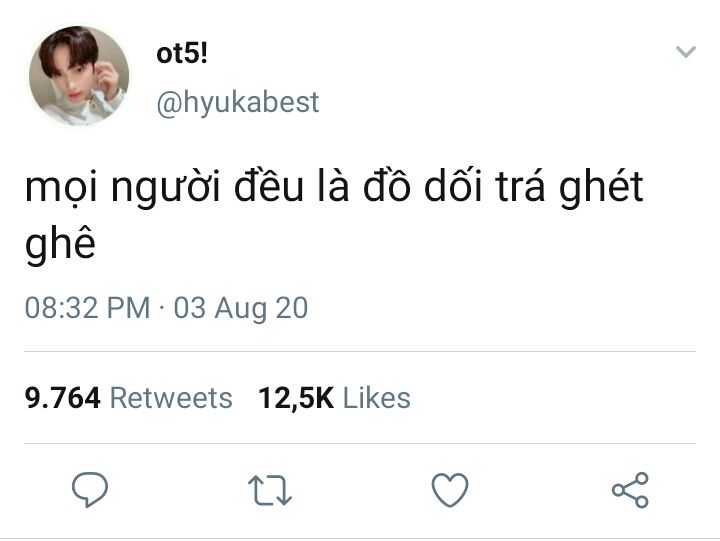Viewport: 720px width, 541px height.
Task: Click the tweet text's first line
Action: click(x=334, y=189)
